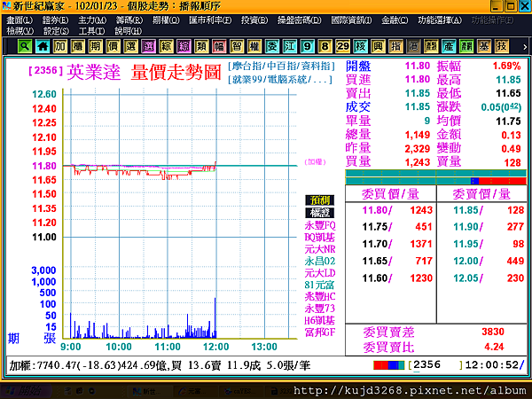532x399 pixels.
Task: Open the 元大NR warrant link
Action: pos(320,249)
